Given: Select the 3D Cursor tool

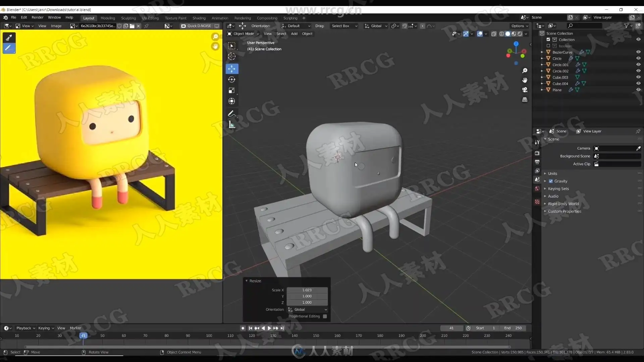Looking at the screenshot, I should pos(231,56).
